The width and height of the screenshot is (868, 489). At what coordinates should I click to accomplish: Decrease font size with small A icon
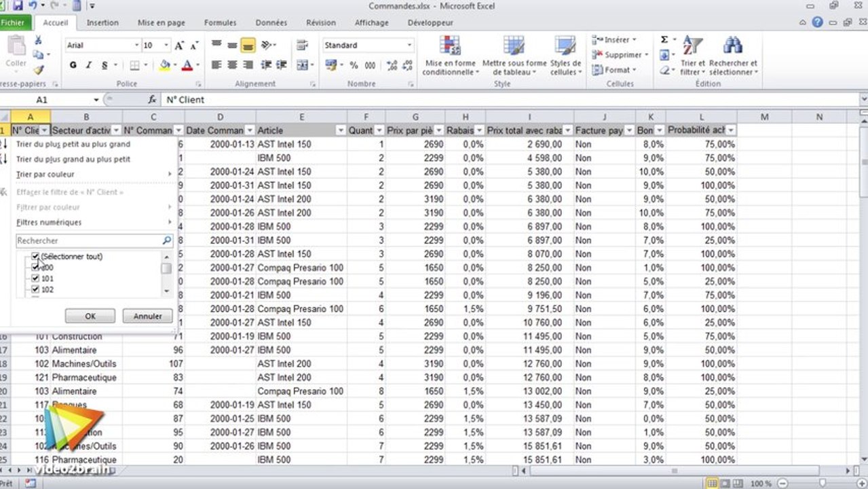pyautogui.click(x=193, y=46)
